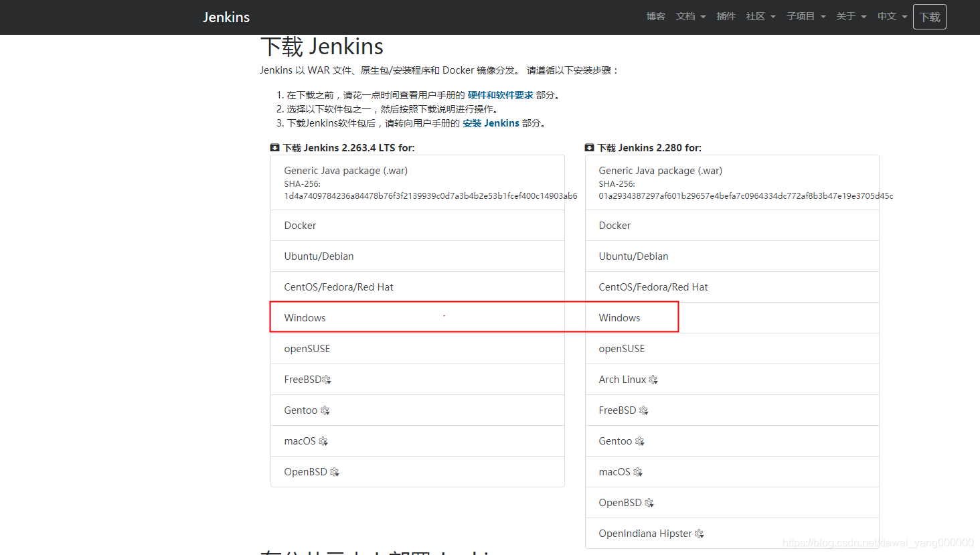Viewport: 980px width, 555px height.
Task: Click the gear icon beside Arch Linux
Action: [653, 380]
